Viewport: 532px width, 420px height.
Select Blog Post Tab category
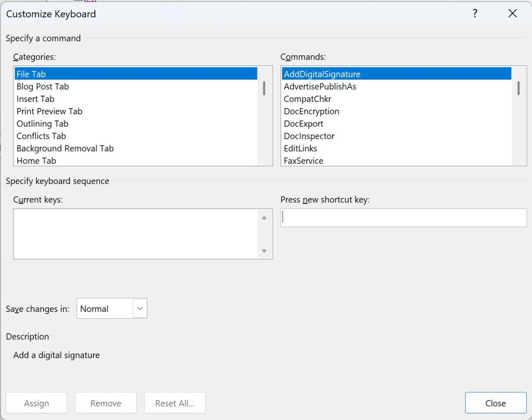43,86
